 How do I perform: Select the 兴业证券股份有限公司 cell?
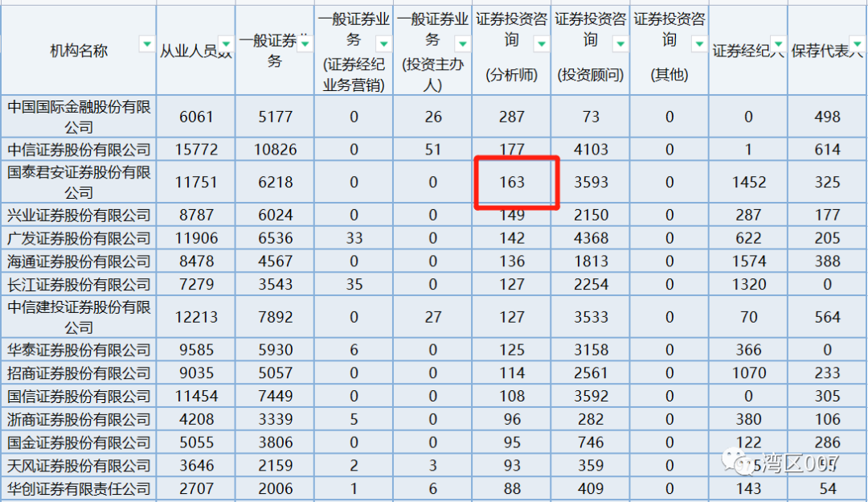tap(79, 215)
